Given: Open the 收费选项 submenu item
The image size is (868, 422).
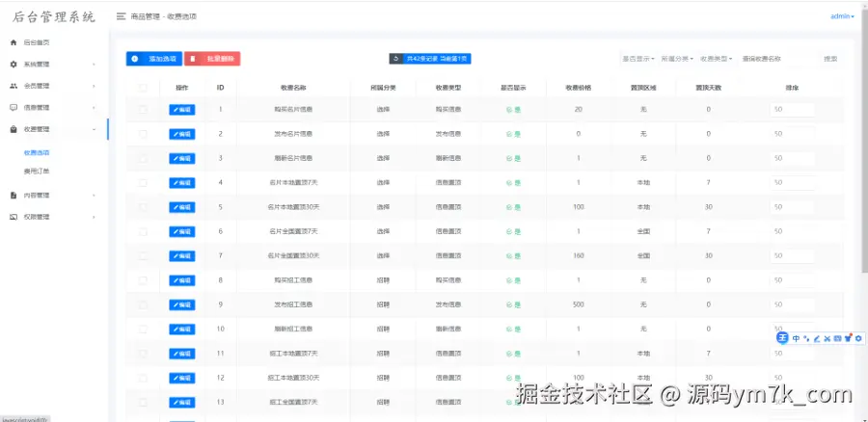Looking at the screenshot, I should pos(37,152).
